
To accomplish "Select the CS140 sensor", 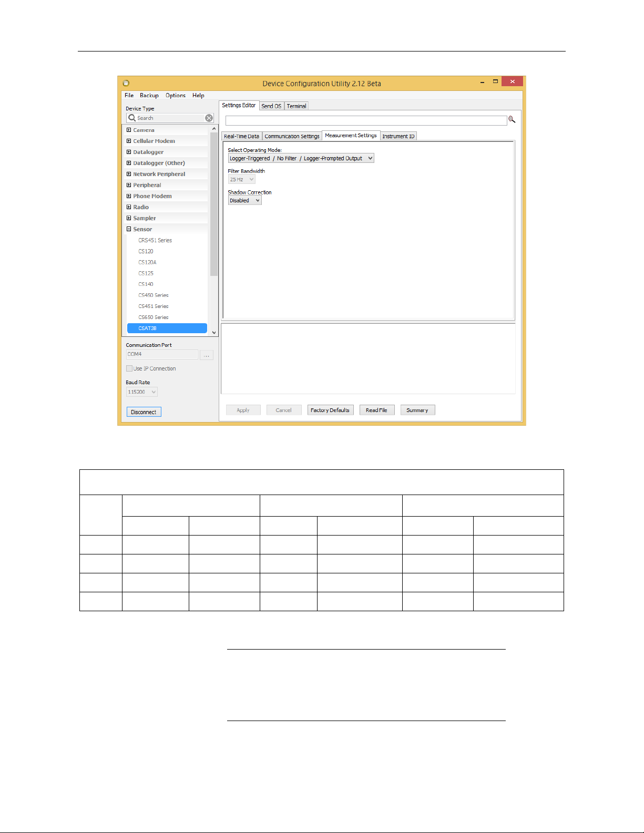I will [146, 284].
